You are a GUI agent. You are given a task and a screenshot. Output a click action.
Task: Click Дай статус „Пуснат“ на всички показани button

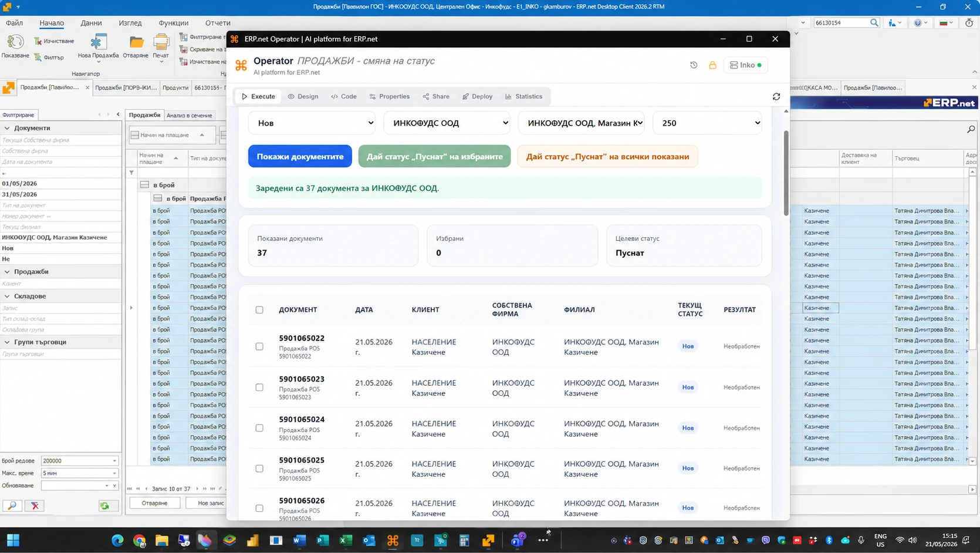tap(607, 157)
